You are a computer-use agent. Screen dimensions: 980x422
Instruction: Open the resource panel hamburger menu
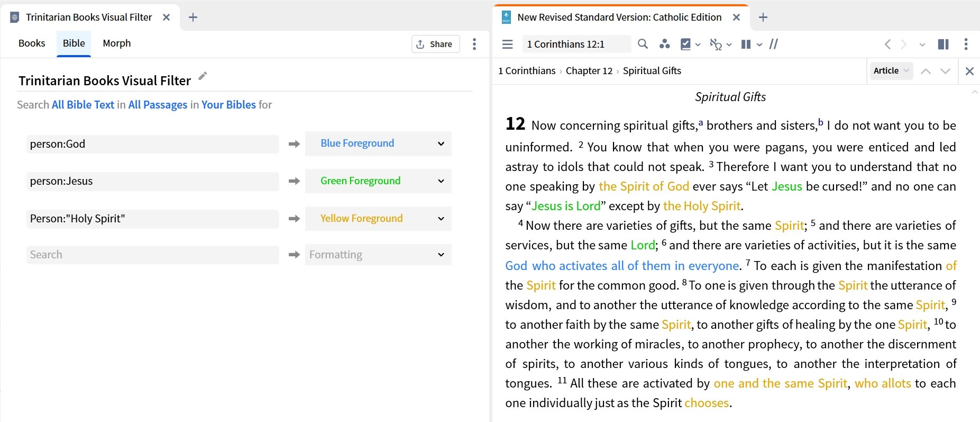pos(507,44)
